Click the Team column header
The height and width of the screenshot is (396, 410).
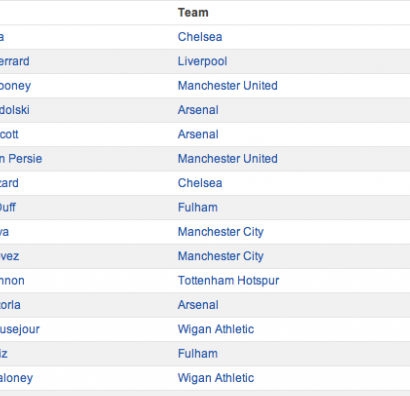click(193, 13)
